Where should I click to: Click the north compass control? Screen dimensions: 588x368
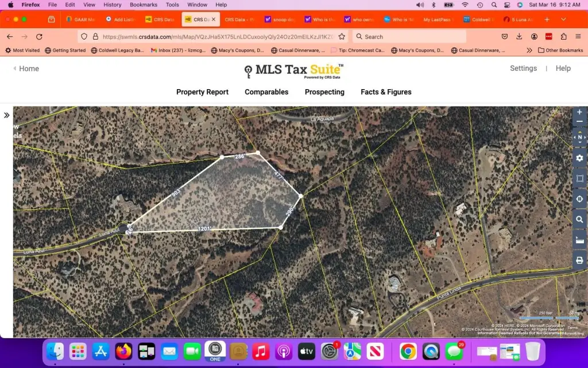(x=579, y=137)
